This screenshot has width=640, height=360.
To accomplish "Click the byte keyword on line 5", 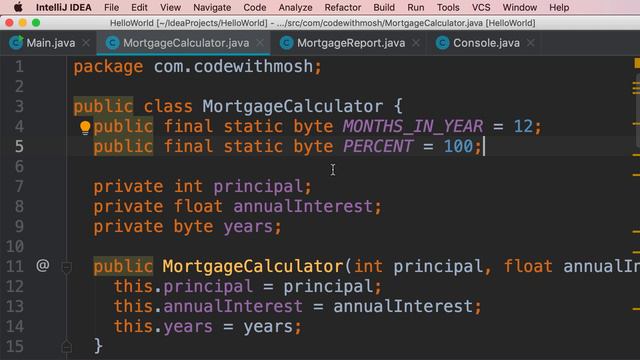I will 313,147.
